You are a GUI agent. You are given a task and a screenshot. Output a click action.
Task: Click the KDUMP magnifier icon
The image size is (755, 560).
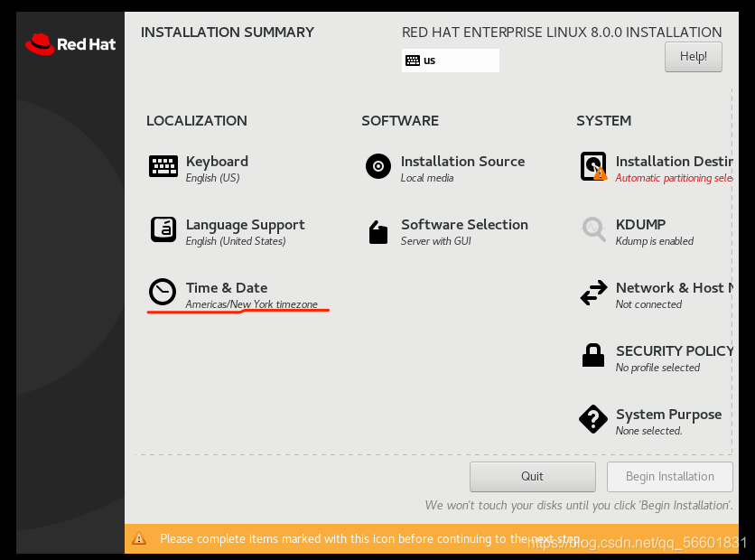(x=593, y=229)
